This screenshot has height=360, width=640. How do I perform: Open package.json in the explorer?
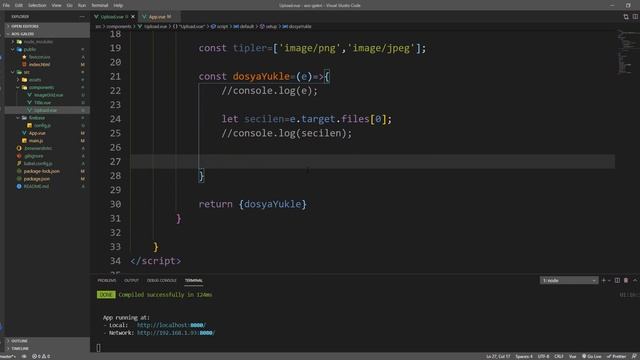pyautogui.click(x=37, y=179)
